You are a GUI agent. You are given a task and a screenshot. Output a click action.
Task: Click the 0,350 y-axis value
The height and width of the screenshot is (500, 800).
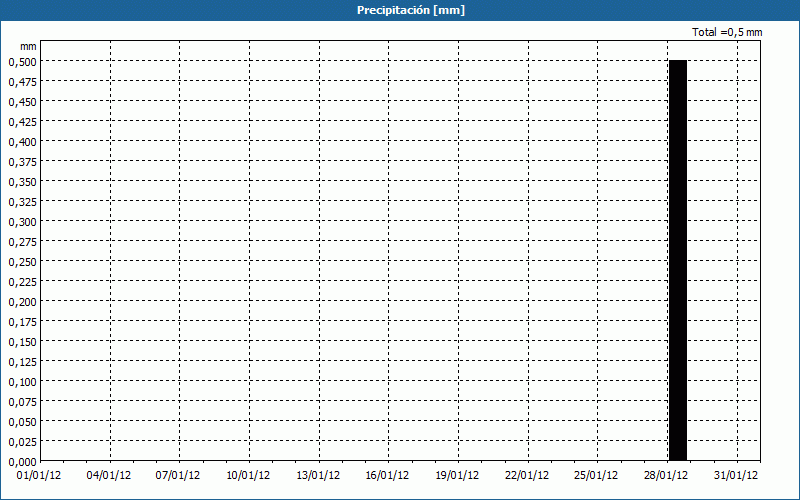click(23, 182)
